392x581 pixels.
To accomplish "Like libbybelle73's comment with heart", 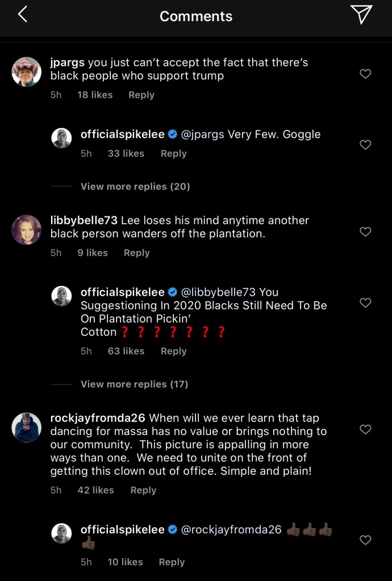I will (366, 232).
